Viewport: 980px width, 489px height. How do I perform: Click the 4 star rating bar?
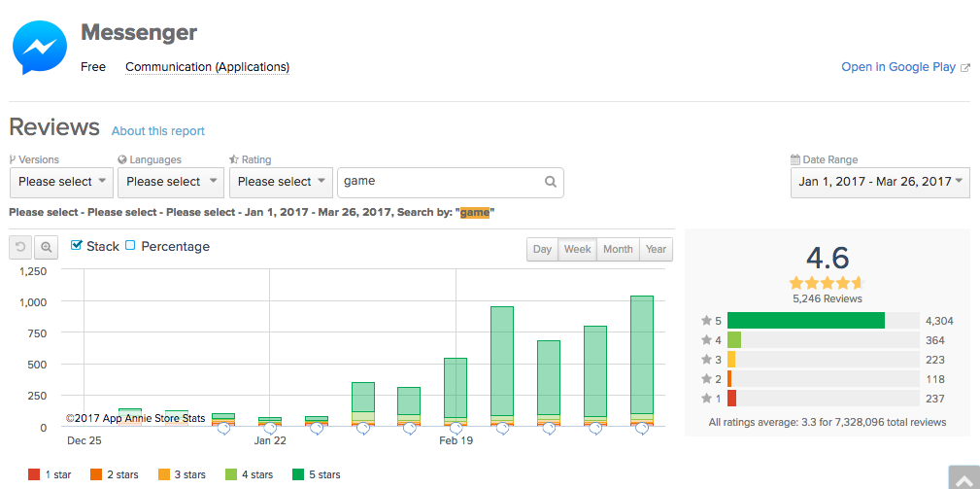point(824,340)
